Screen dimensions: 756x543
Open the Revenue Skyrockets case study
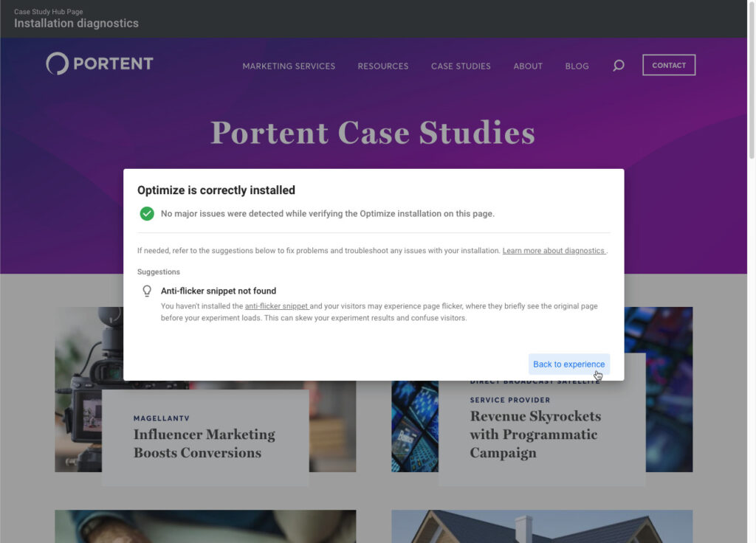(x=534, y=435)
